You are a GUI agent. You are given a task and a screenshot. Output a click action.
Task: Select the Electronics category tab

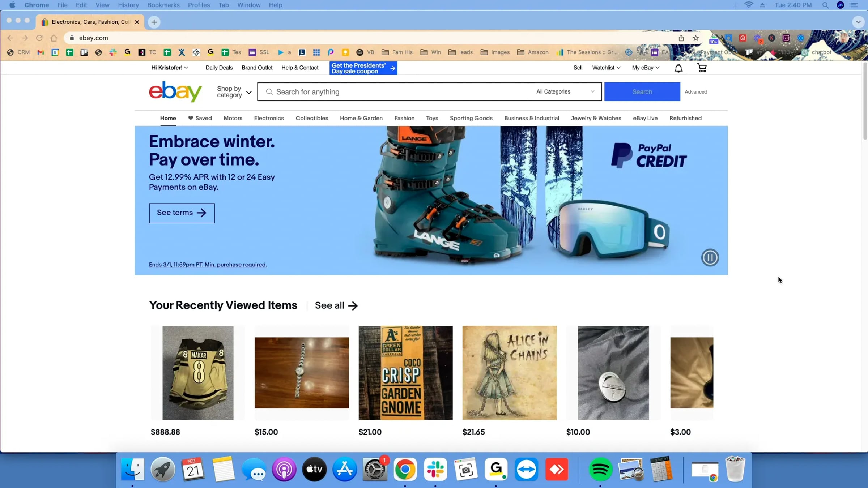tap(269, 118)
